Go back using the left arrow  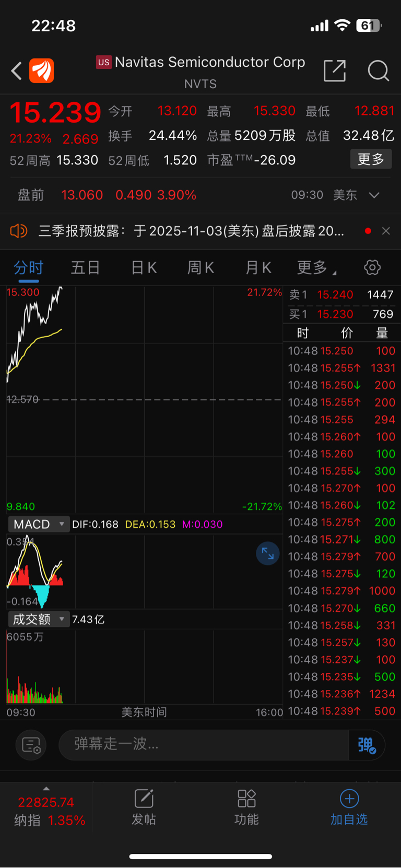[x=17, y=70]
